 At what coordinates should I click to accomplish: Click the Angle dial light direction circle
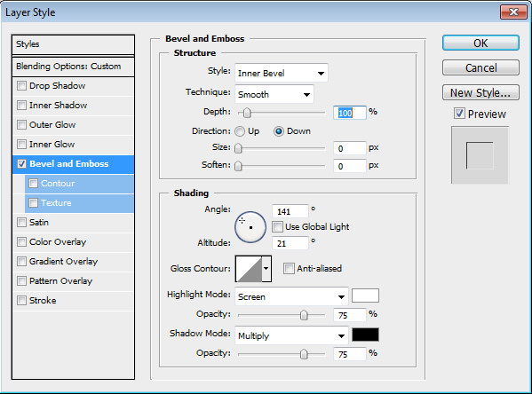pyautogui.click(x=250, y=227)
